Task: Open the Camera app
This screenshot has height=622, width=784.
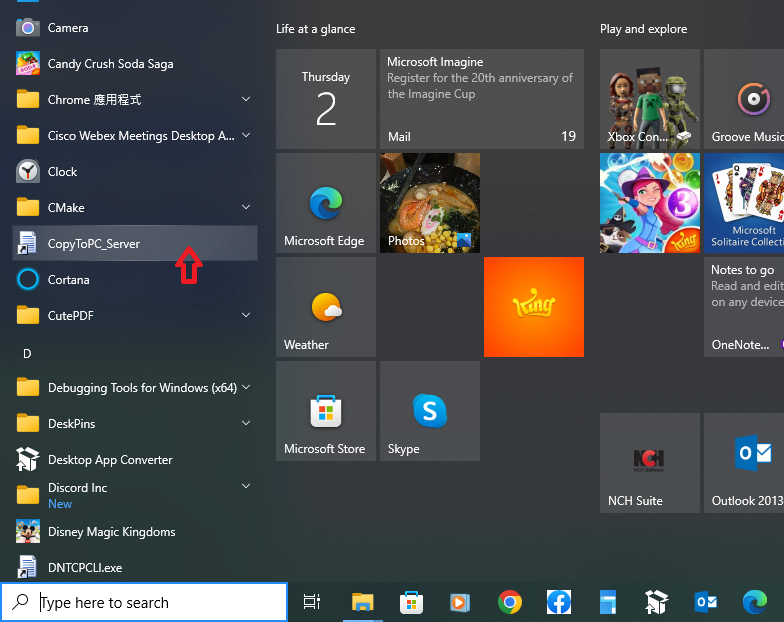Action: [135, 28]
